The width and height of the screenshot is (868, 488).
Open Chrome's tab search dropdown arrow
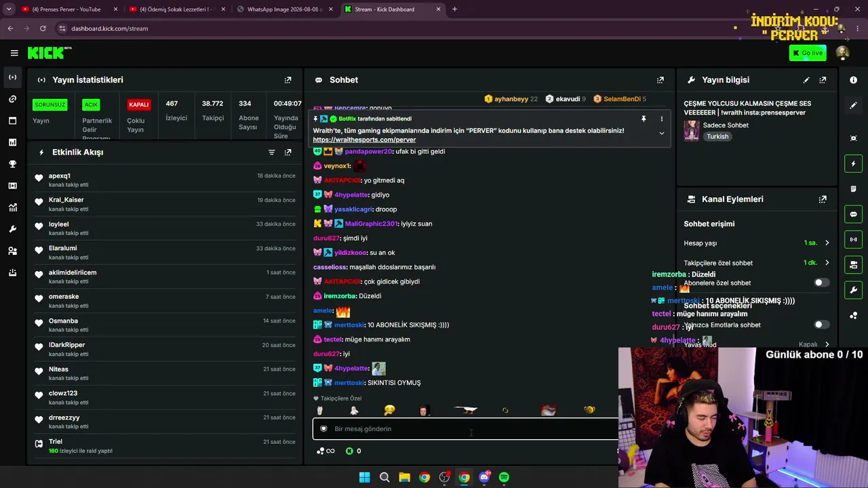(x=9, y=9)
